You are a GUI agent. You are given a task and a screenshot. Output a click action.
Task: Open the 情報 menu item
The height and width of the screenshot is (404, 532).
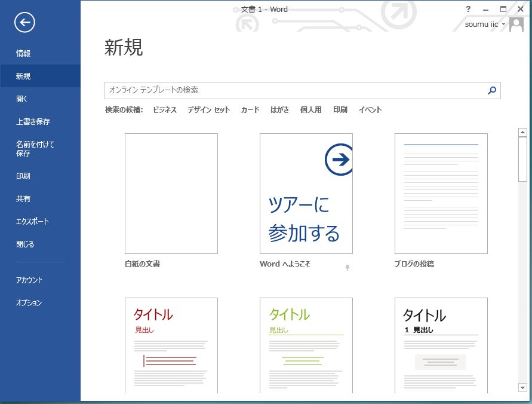click(41, 53)
